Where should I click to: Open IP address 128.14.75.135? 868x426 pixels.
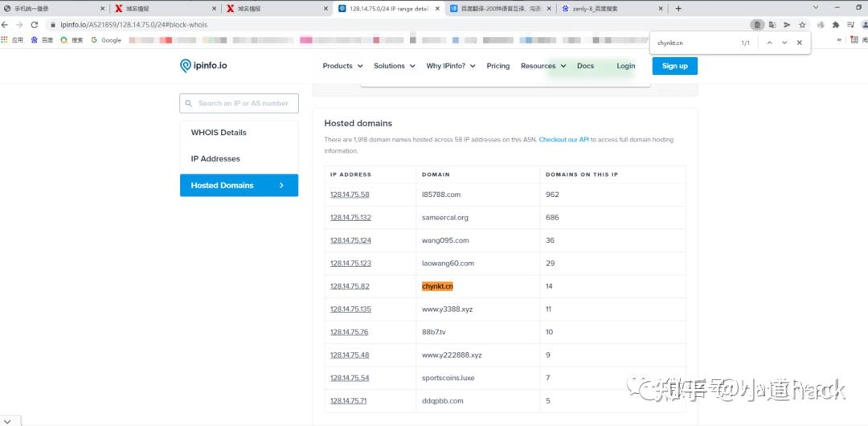click(350, 309)
